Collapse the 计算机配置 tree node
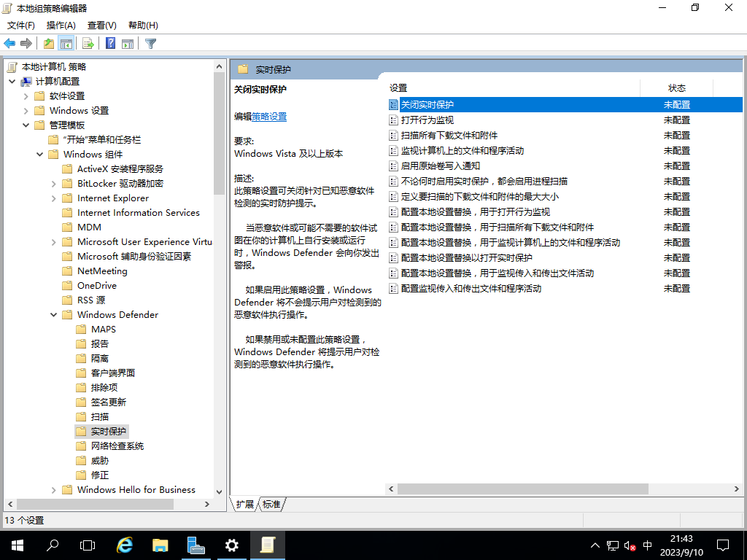 point(12,82)
